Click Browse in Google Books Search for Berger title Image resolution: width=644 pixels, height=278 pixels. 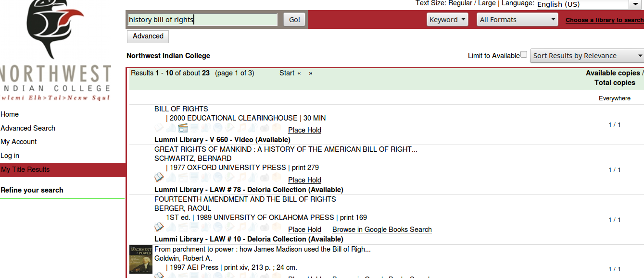(x=382, y=230)
